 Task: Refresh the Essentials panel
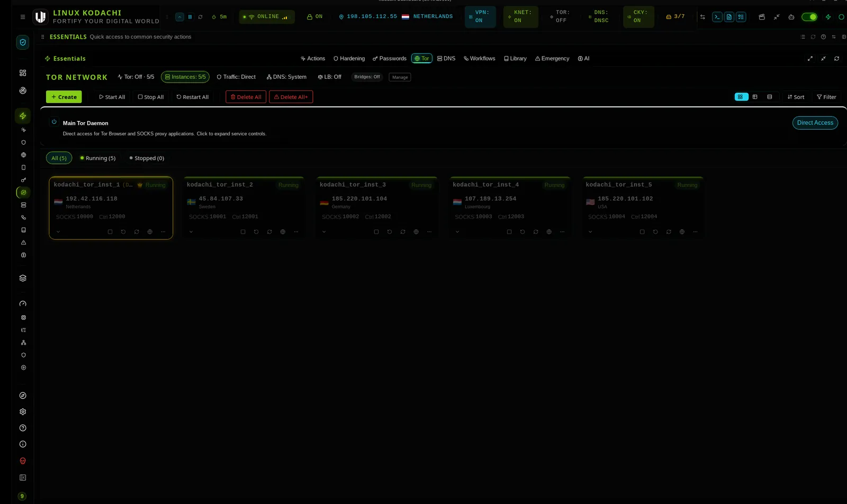pos(836,59)
